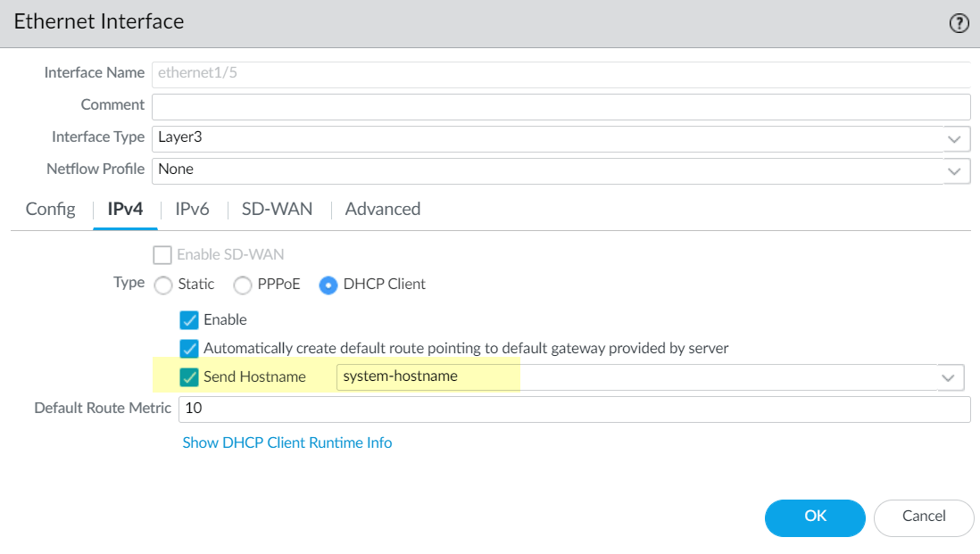The height and width of the screenshot is (554, 980).
Task: Click Show DHCP Client Runtime Info link
Action: coord(287,442)
